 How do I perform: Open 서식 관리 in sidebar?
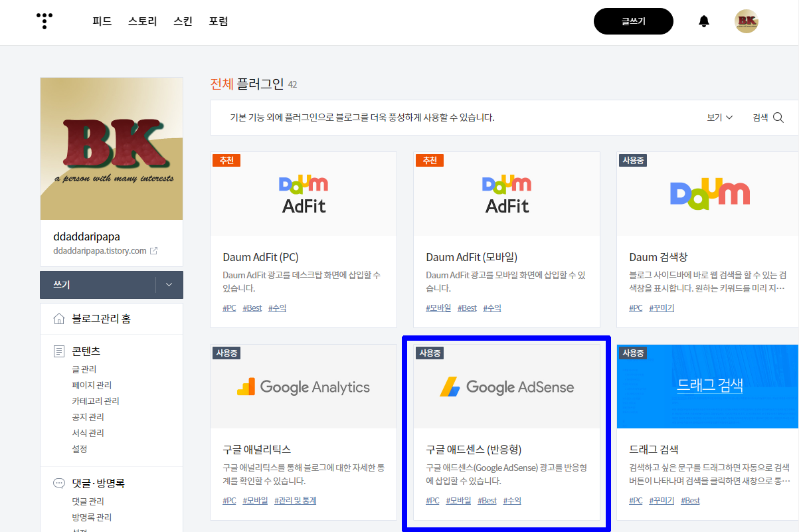click(x=88, y=433)
